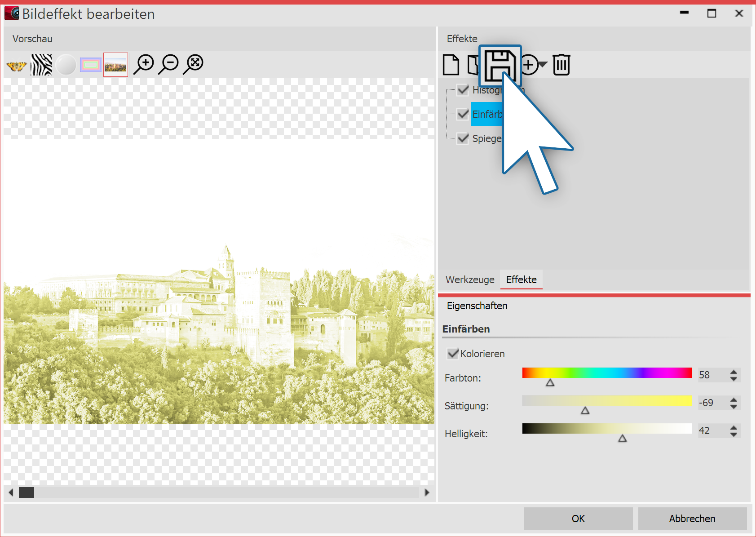756x537 pixels.
Task: Create a new effect with blank page icon
Action: click(x=451, y=65)
